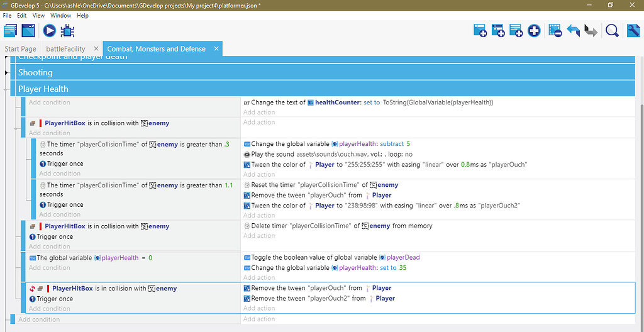Redo the last undone change
This screenshot has width=644, height=332.
click(591, 31)
